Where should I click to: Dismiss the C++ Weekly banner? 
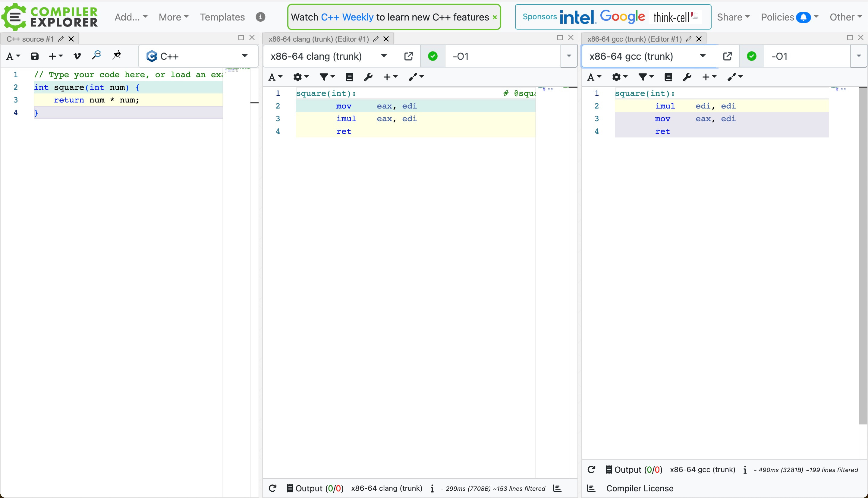494,17
